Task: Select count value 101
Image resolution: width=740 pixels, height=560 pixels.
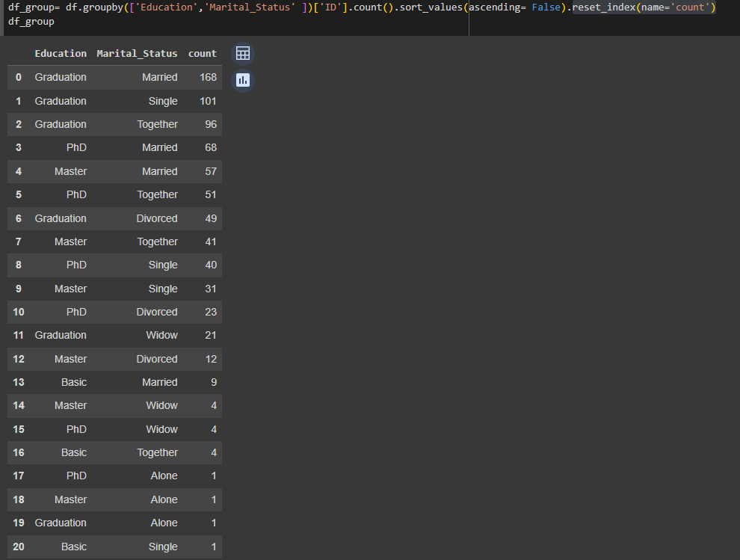Action: [208, 101]
